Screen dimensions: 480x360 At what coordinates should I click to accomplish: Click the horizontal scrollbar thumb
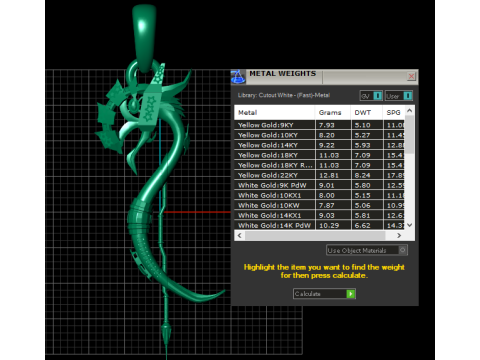click(315, 235)
